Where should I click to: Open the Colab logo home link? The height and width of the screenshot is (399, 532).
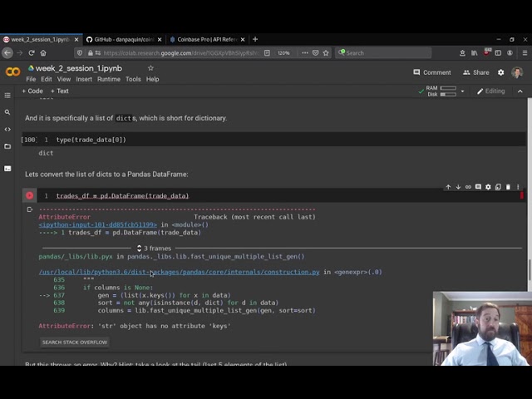[13, 72]
